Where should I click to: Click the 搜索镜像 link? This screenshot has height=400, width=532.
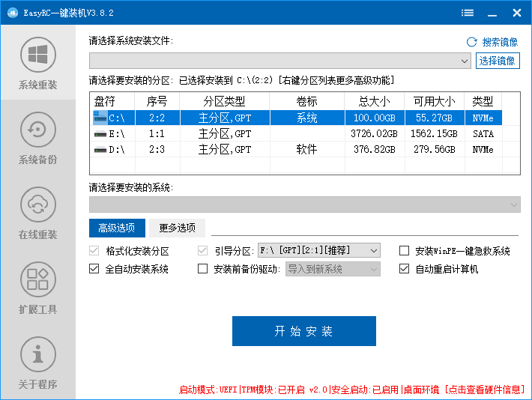(x=500, y=42)
